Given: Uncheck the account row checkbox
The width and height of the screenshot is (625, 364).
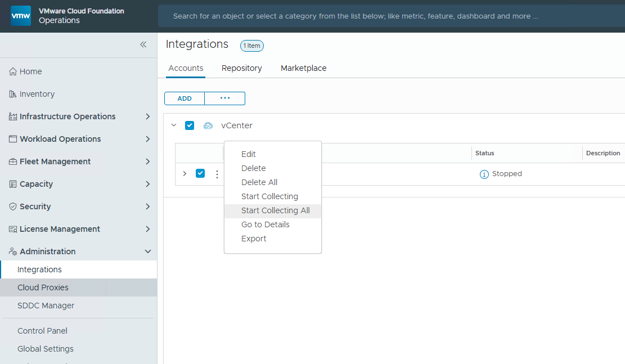Looking at the screenshot, I should (x=200, y=173).
